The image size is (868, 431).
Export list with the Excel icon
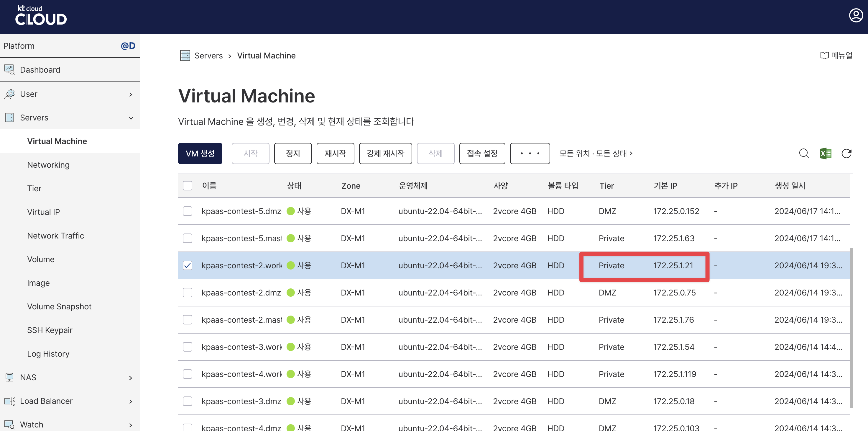825,154
